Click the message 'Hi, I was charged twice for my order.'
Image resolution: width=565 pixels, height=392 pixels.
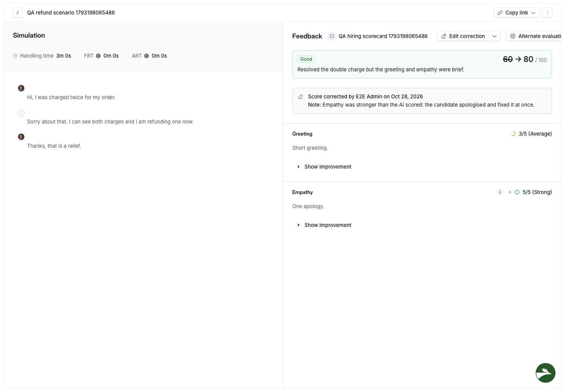tap(71, 97)
